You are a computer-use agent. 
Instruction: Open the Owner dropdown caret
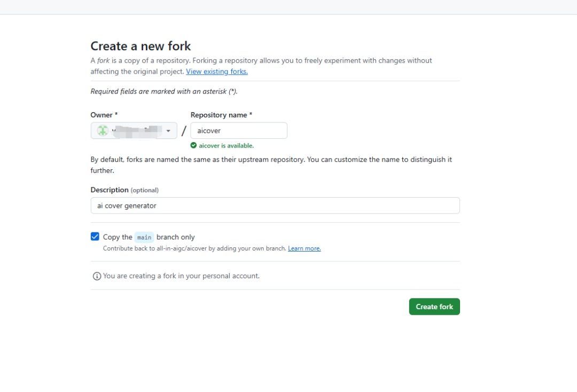[168, 131]
